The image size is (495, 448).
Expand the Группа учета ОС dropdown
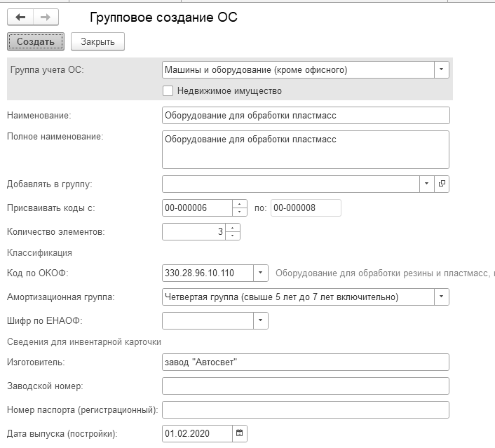coord(442,70)
